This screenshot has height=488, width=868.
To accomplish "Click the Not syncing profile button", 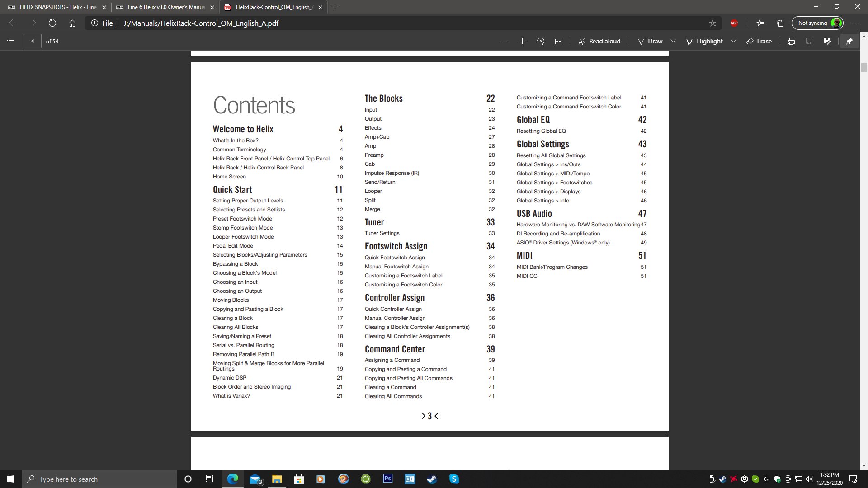I will click(x=817, y=23).
